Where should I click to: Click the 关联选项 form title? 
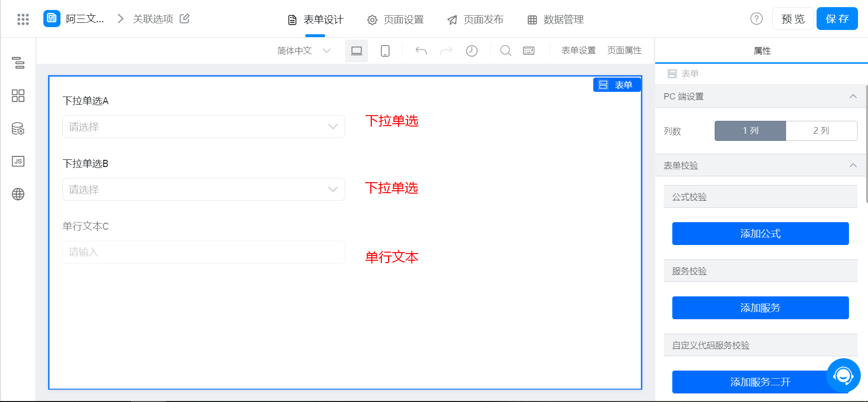153,19
